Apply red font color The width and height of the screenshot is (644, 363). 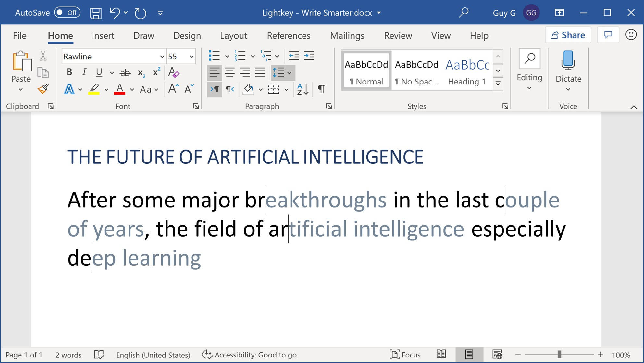[119, 89]
